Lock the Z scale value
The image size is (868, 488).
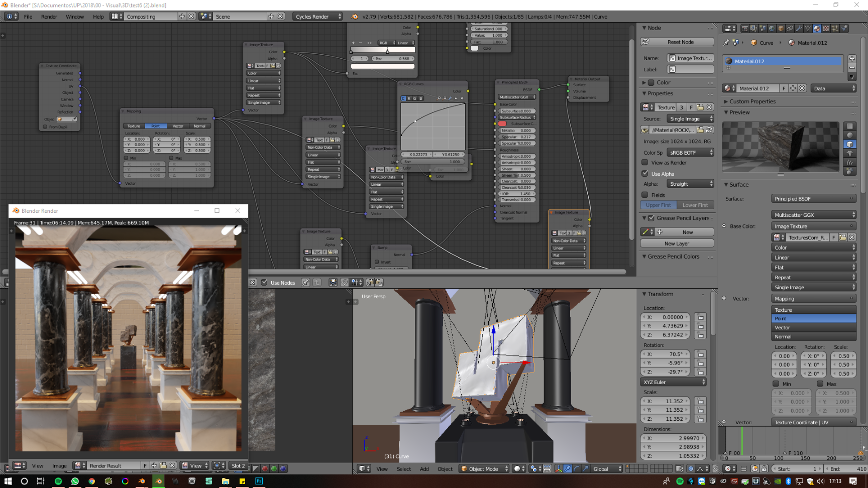click(700, 419)
